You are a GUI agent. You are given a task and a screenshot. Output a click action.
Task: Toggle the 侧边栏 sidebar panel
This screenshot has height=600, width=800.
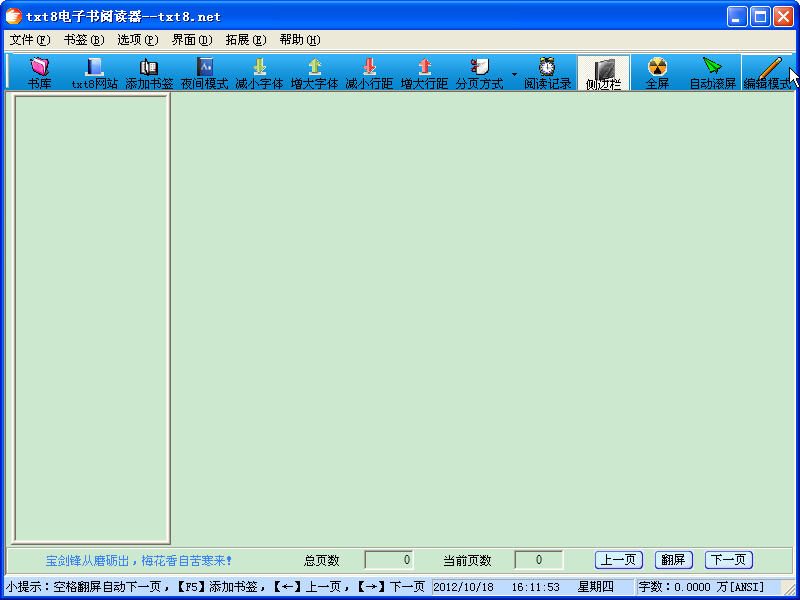(x=604, y=73)
